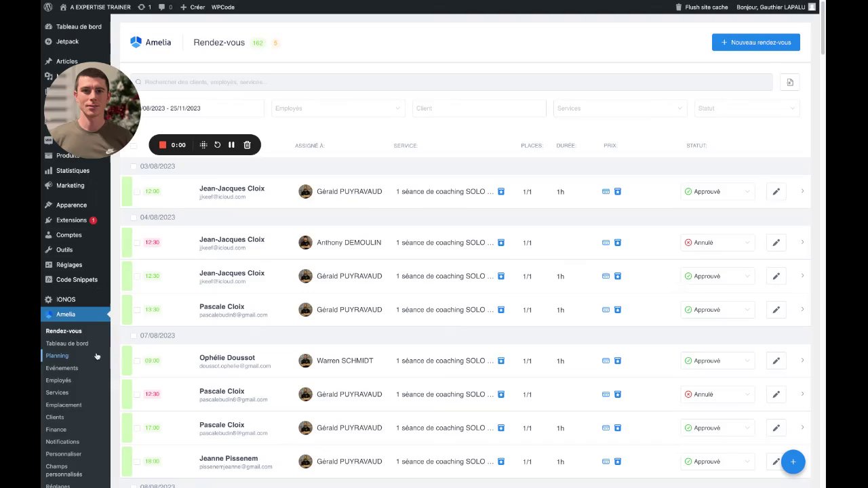Click Amelia logo in page header
Screen dimensions: 868x488
coord(151,42)
